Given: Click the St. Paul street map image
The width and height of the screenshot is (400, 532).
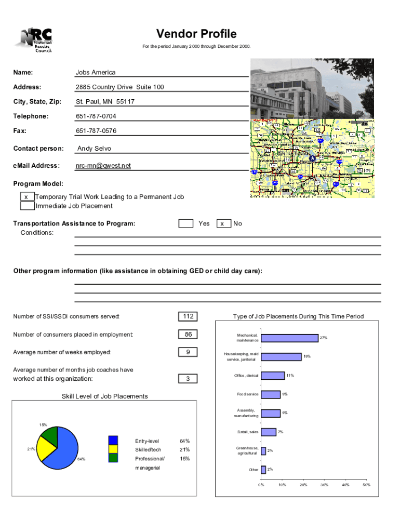Looking at the screenshot, I should pos(312,158).
